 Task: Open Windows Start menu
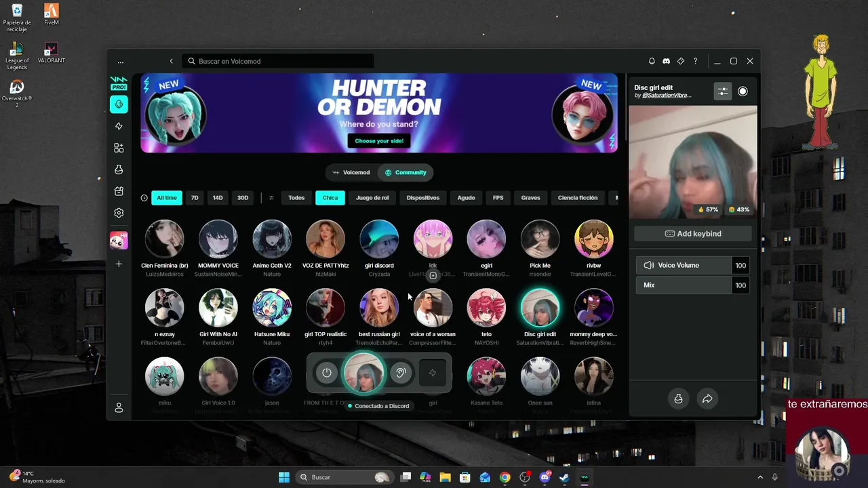284,477
